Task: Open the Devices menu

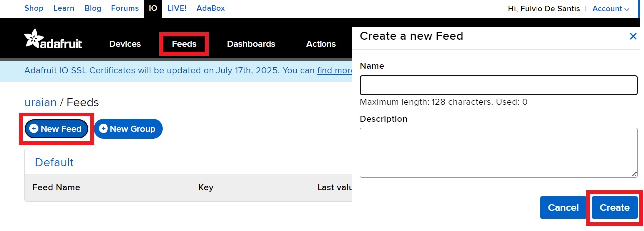Action: [125, 44]
